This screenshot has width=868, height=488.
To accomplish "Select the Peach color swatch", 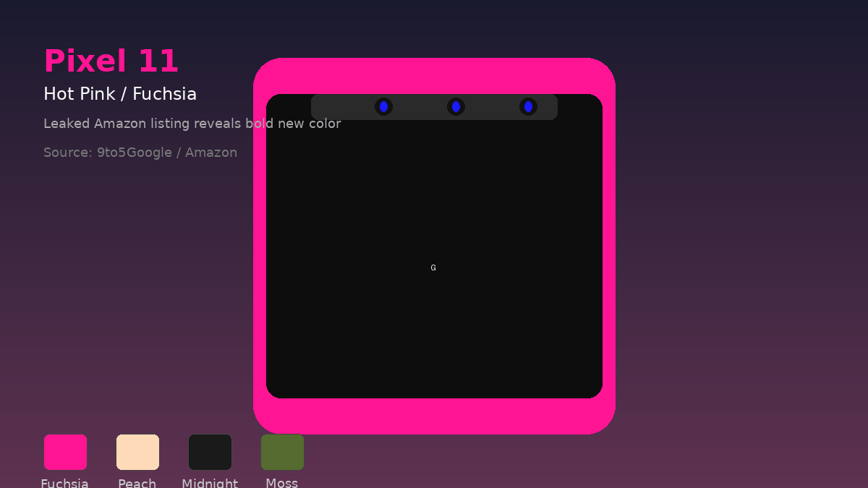I will (x=137, y=452).
